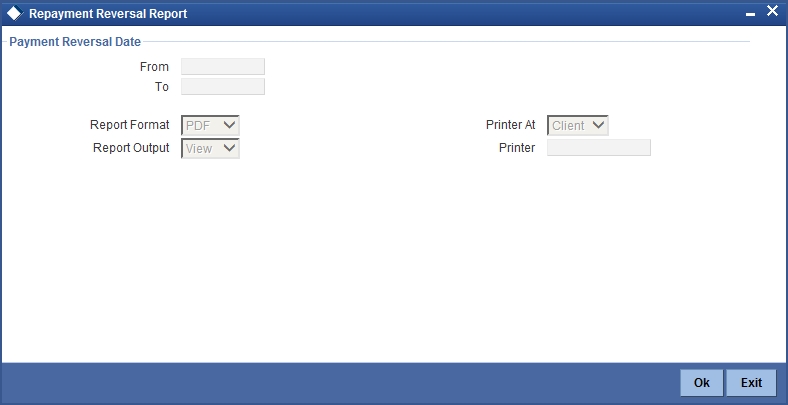
Task: Click the Repayment Reversal Report title text
Action: click(108, 14)
